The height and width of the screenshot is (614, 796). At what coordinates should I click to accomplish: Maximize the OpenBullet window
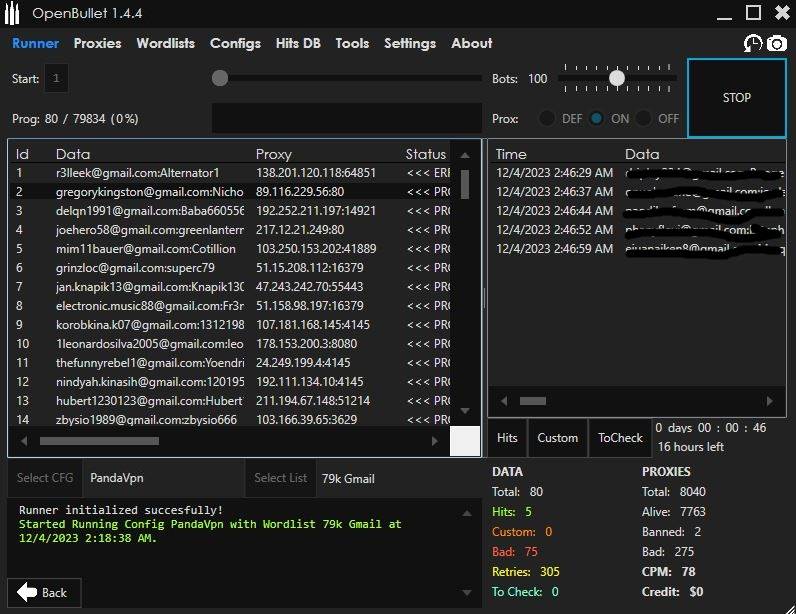click(753, 13)
